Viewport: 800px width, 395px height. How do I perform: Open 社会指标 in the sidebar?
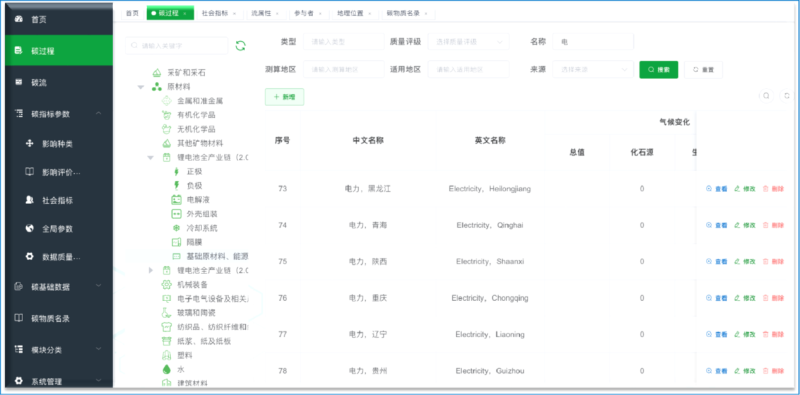[59, 201]
